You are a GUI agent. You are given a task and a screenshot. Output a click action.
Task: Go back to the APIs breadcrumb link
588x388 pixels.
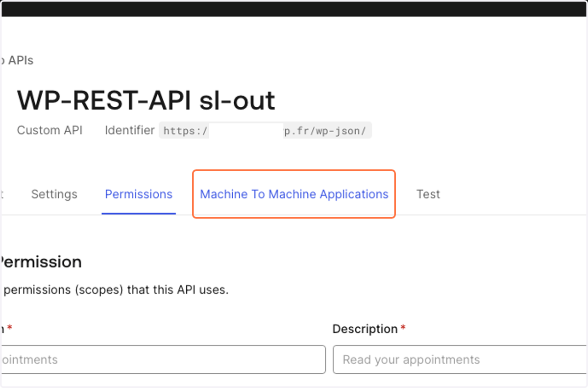[x=17, y=61]
